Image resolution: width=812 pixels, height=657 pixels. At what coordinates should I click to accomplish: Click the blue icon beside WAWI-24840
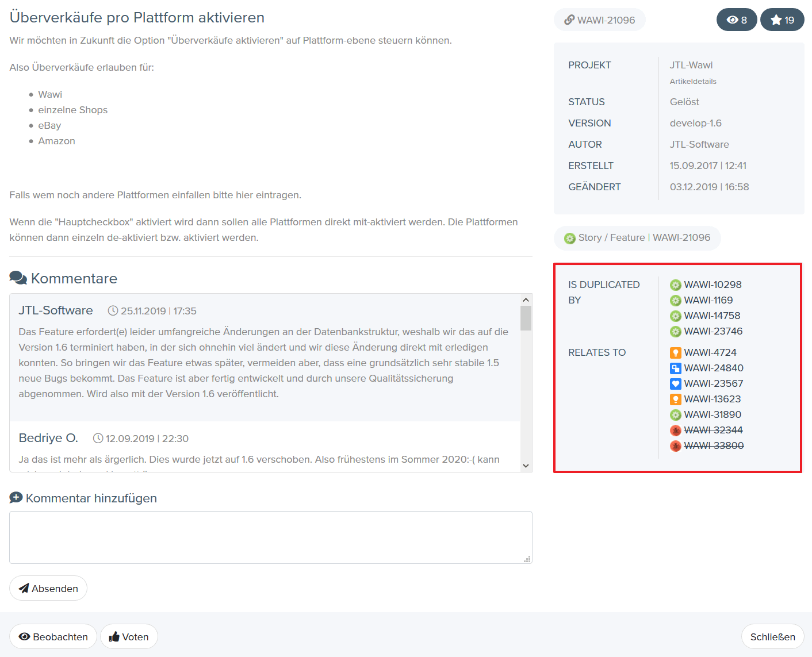click(x=675, y=368)
